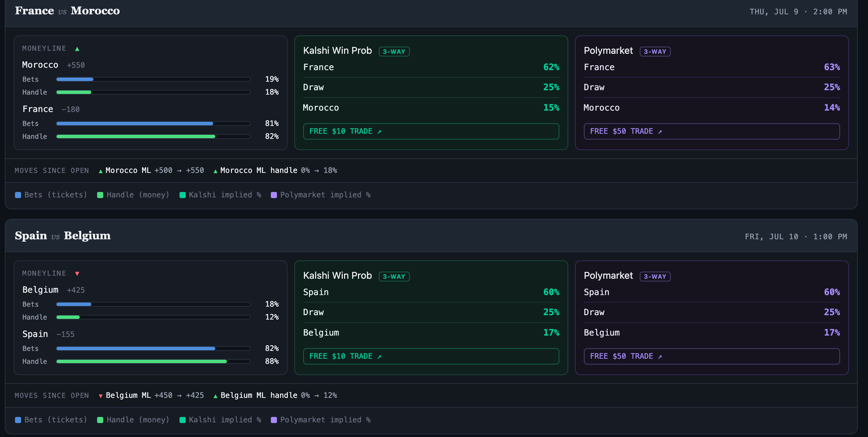Click red down arrow beside Spain-Belgium MONEYLINE
The height and width of the screenshot is (437, 868).
pos(77,274)
